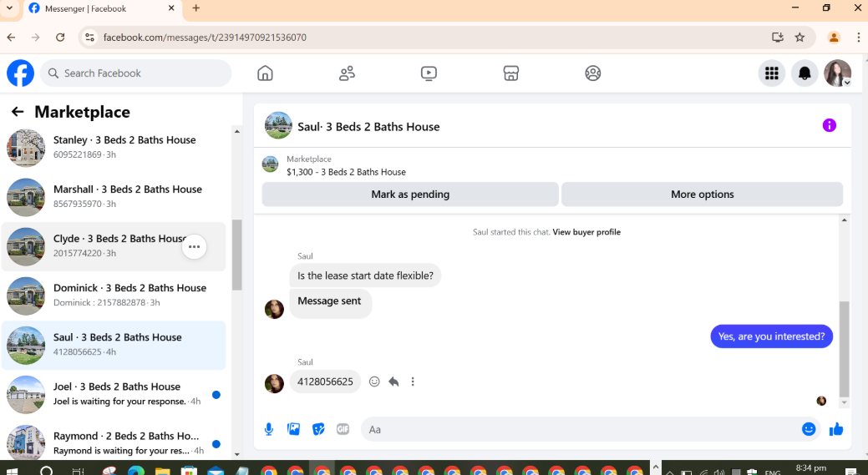Open the Watch video icon
Image resolution: width=868 pixels, height=475 pixels.
click(x=429, y=73)
